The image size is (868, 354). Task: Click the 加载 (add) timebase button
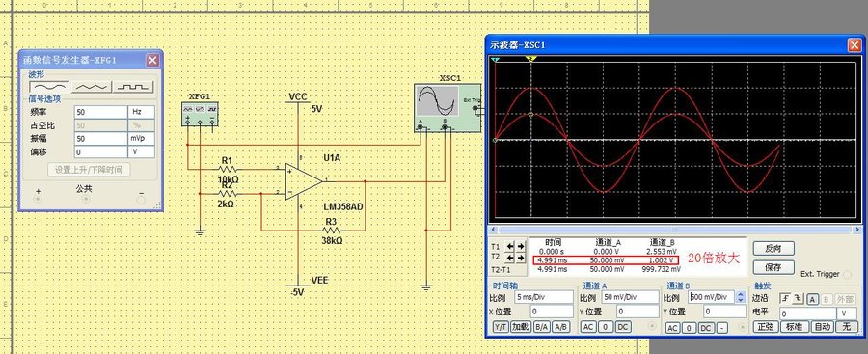click(521, 327)
